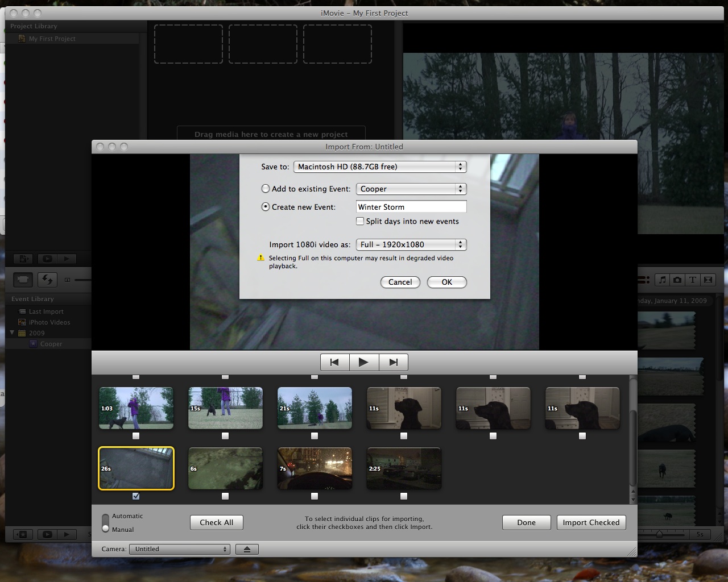Play project full screen in Project Library

pyautogui.click(x=47, y=259)
